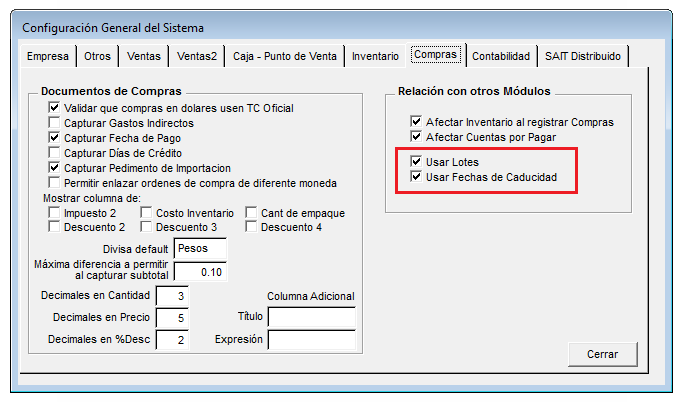Select the Ventas tab
The image size is (684, 405).
(144, 56)
